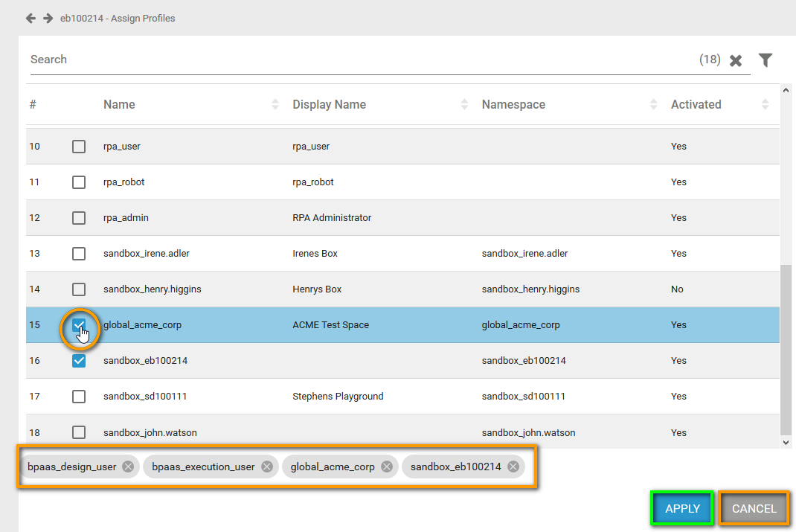796x532 pixels.
Task: Sort by the Namespace column arrows
Action: 654,105
